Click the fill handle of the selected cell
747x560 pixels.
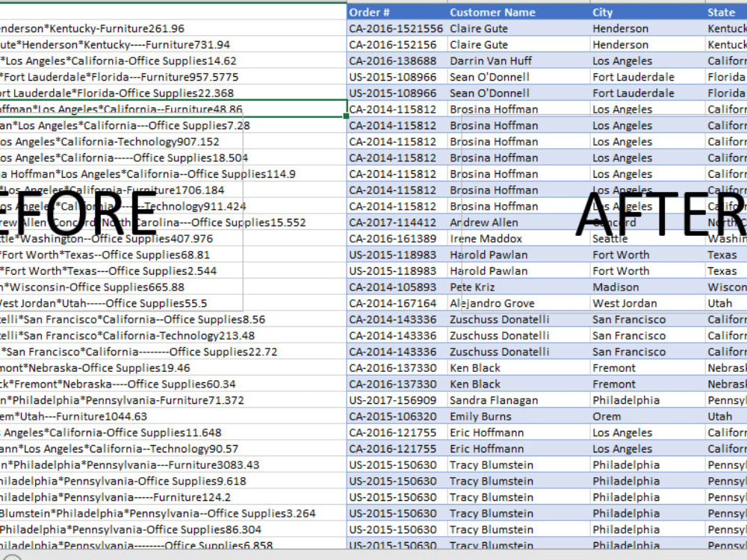[347, 116]
